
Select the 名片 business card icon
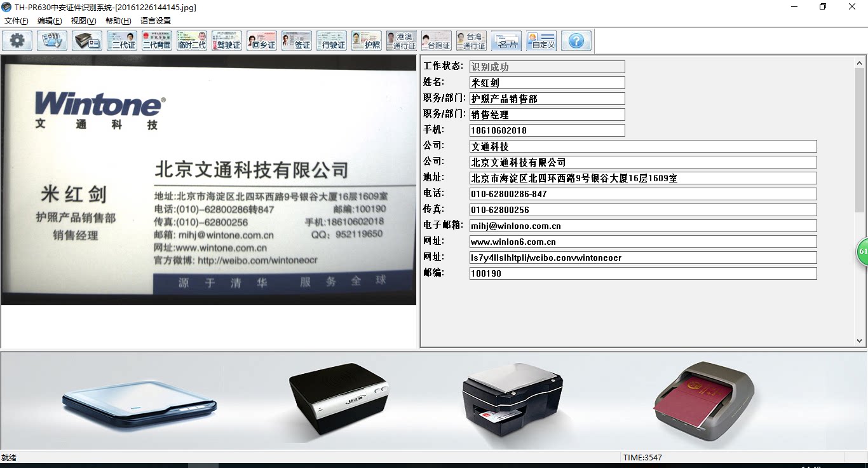coord(506,41)
